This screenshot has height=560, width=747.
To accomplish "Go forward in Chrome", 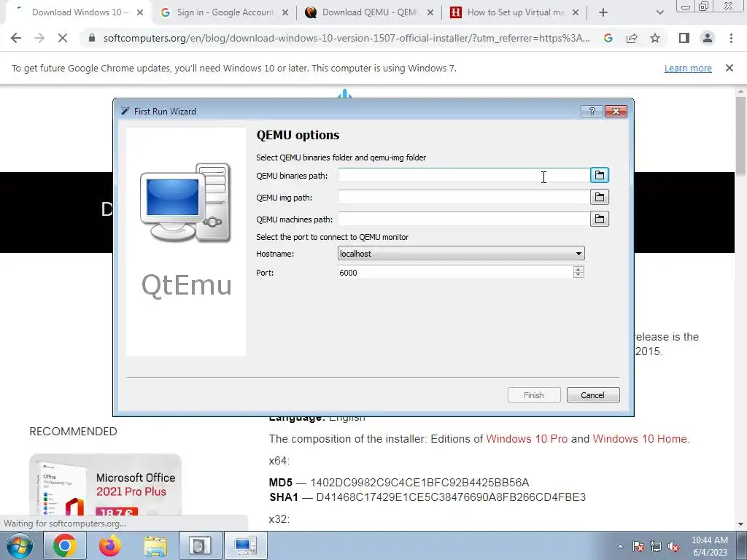I will (x=39, y=38).
